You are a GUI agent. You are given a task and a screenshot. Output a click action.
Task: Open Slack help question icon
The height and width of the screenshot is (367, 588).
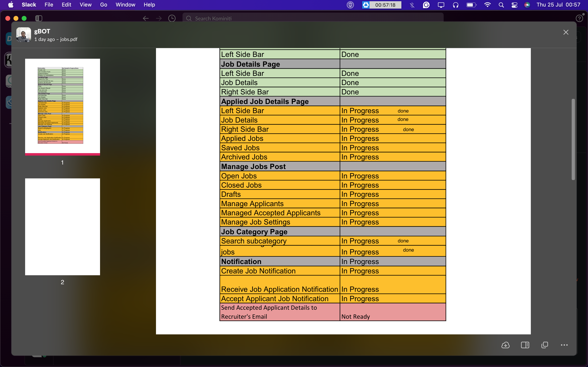tap(579, 18)
